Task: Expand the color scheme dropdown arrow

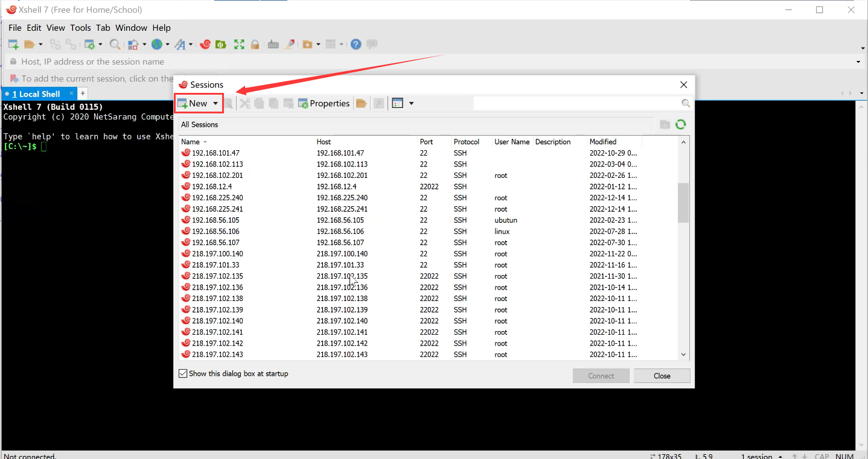Action: pos(144,45)
